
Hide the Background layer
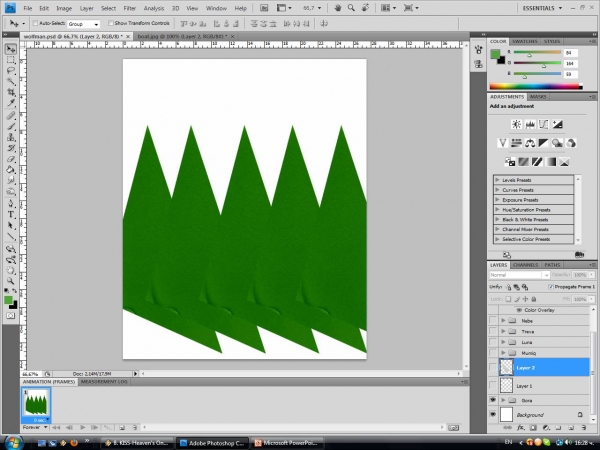point(493,414)
